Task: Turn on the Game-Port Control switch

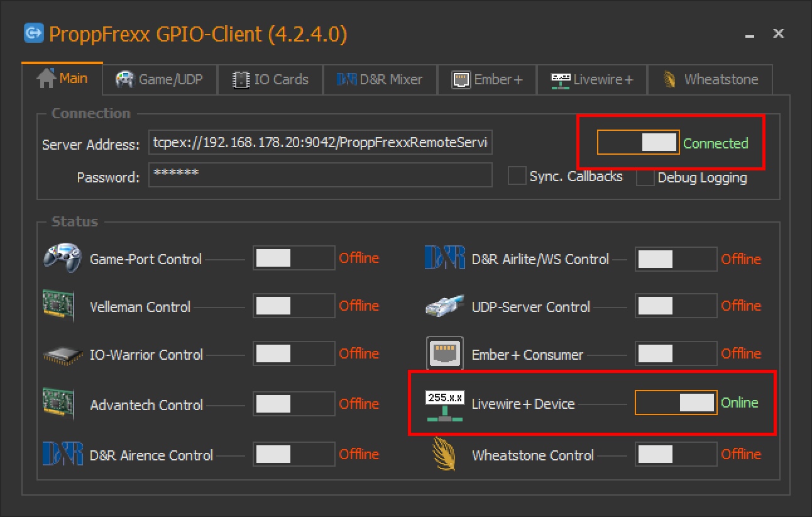Action: (294, 258)
